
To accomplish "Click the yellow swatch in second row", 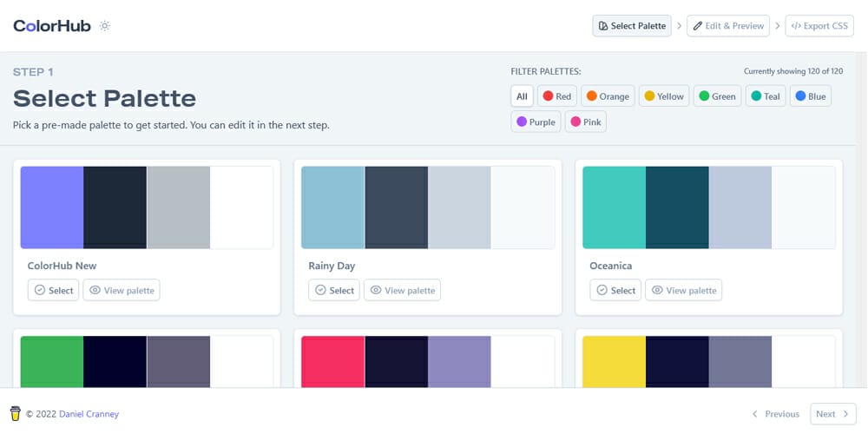I will tap(614, 361).
